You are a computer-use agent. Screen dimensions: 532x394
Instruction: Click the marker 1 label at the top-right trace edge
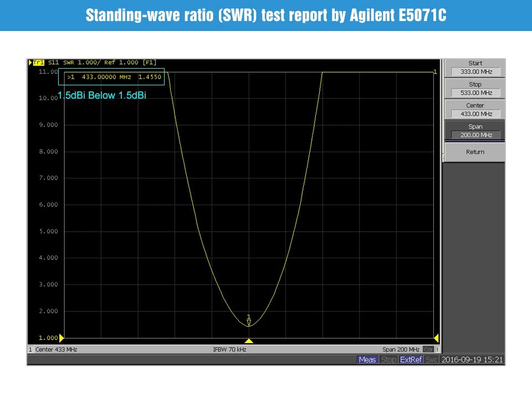point(435,72)
